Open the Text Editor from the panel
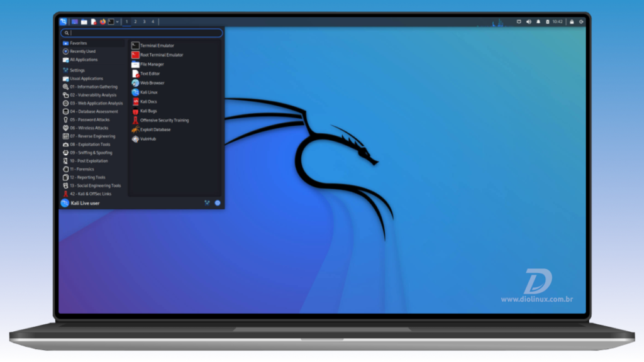 click(93, 21)
